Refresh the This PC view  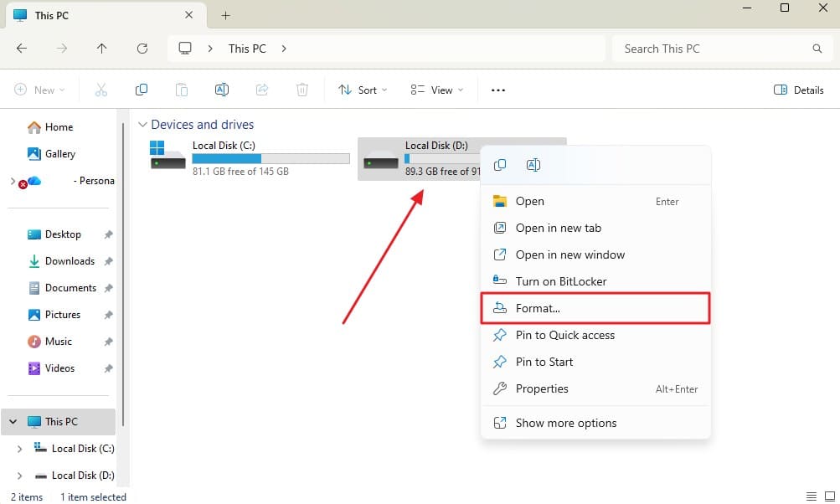(x=142, y=49)
